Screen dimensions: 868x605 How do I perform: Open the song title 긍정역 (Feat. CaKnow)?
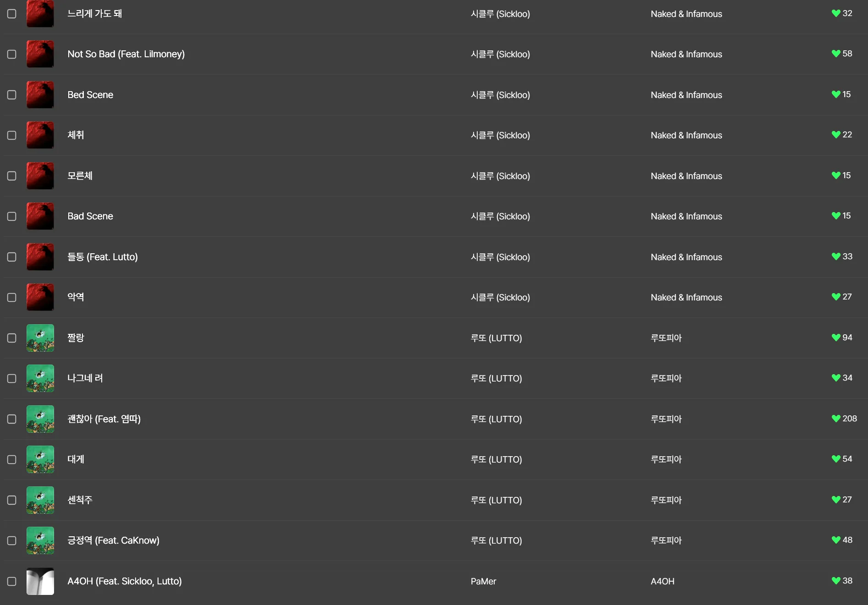(113, 540)
